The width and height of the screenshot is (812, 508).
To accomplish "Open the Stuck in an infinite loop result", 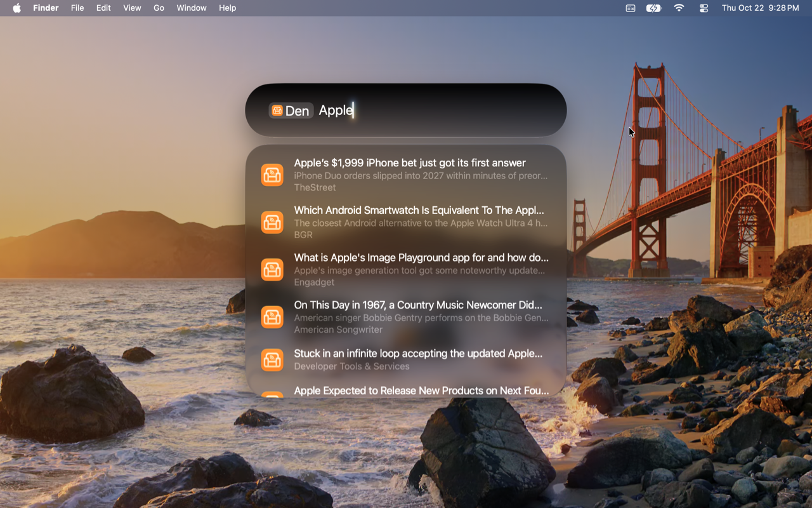I will click(406, 359).
